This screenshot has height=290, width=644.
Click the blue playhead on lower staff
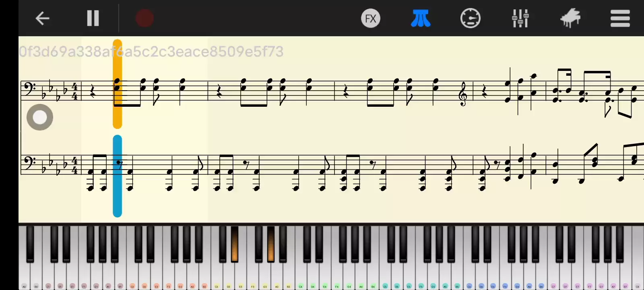(117, 176)
